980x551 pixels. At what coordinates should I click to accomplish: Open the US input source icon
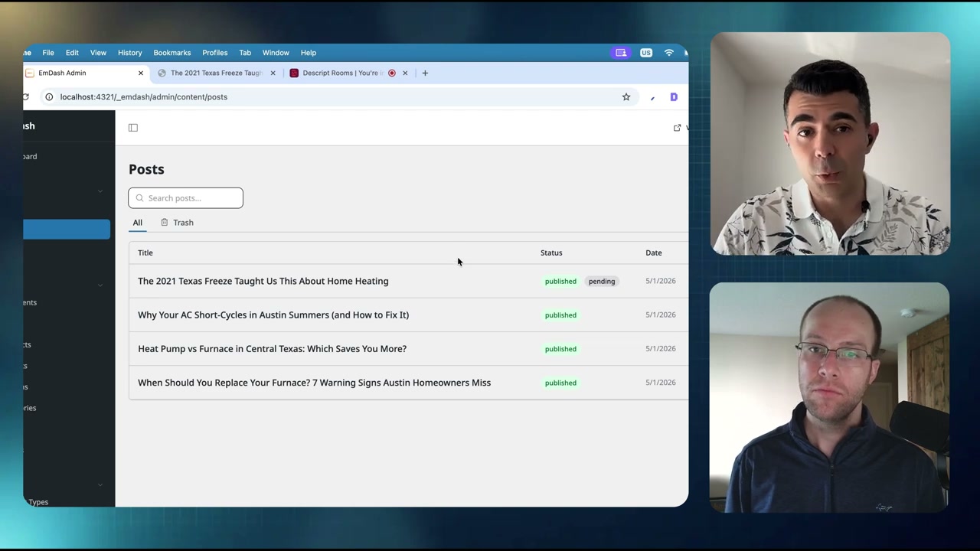coord(646,53)
